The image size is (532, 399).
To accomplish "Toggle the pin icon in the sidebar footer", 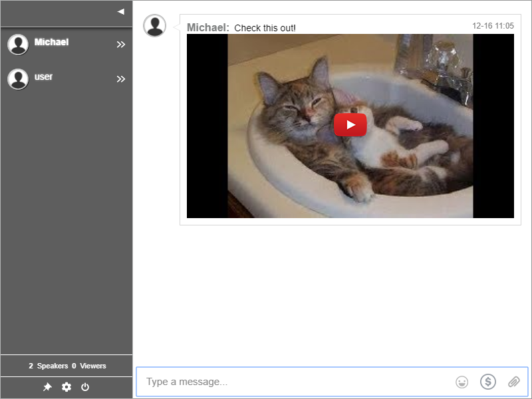I will point(47,387).
